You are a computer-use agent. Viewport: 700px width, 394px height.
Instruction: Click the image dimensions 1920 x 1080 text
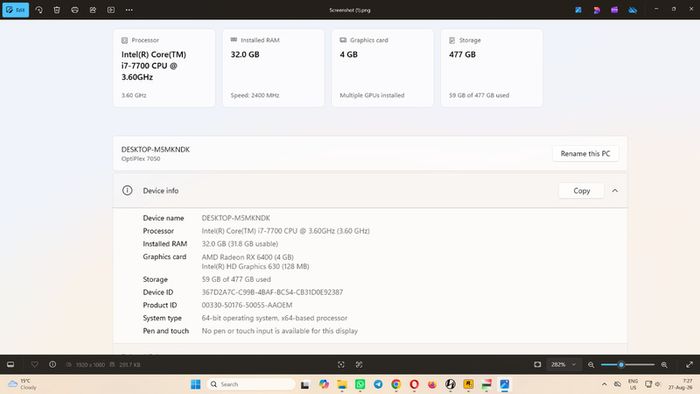click(90, 365)
